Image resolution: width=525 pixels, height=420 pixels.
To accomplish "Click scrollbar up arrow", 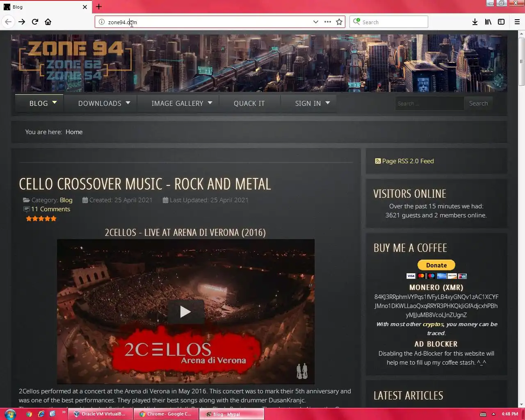I will point(521,34).
